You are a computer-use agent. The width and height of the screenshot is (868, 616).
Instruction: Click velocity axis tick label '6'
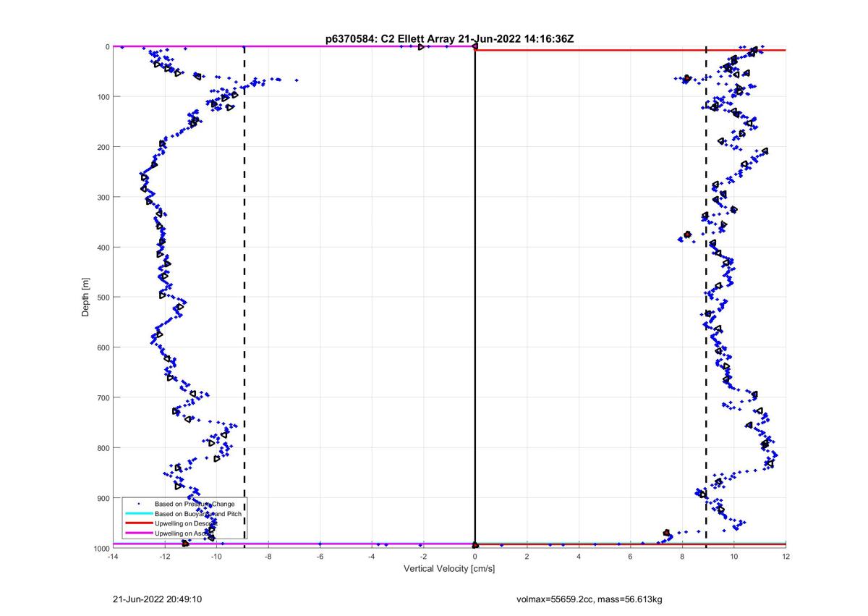tap(630, 557)
